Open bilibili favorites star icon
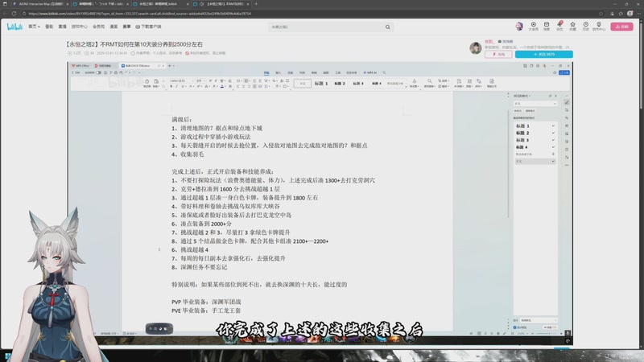Viewport: 644px width, 362px height. (572, 27)
